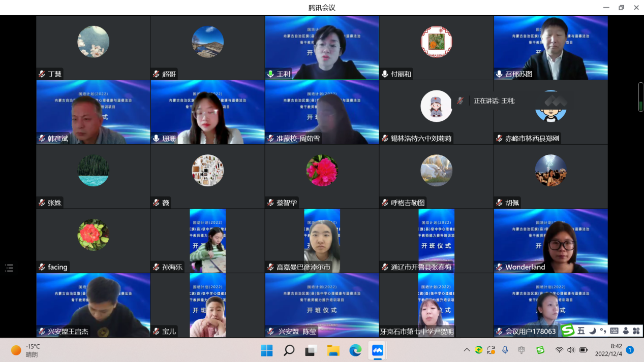Image resolution: width=644 pixels, height=362 pixels.
Task: Expand the hidden system tray icons chevron
Action: (x=467, y=350)
